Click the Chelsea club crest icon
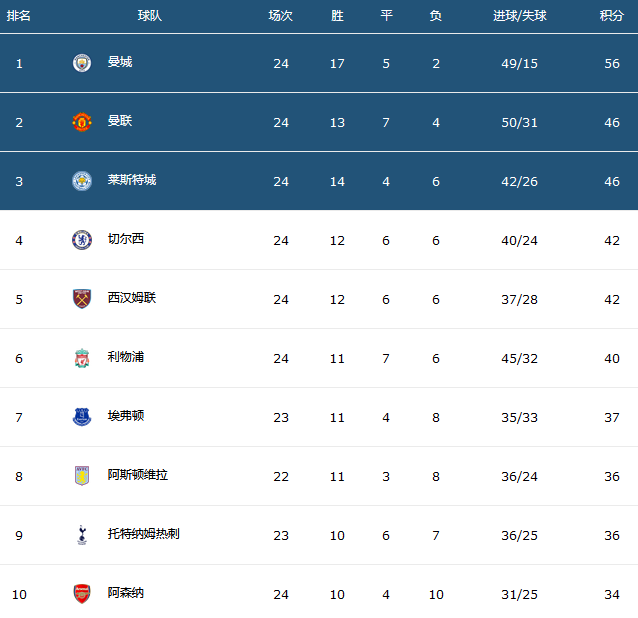 82,240
